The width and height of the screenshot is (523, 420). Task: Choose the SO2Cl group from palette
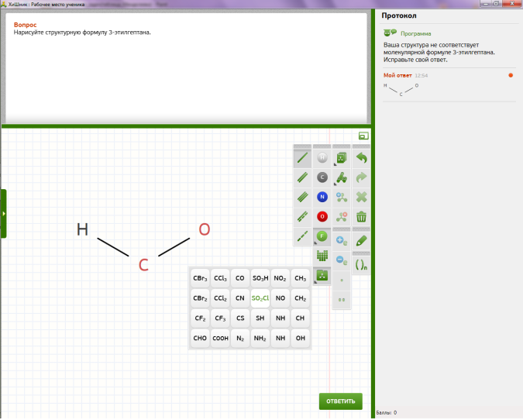(260, 298)
